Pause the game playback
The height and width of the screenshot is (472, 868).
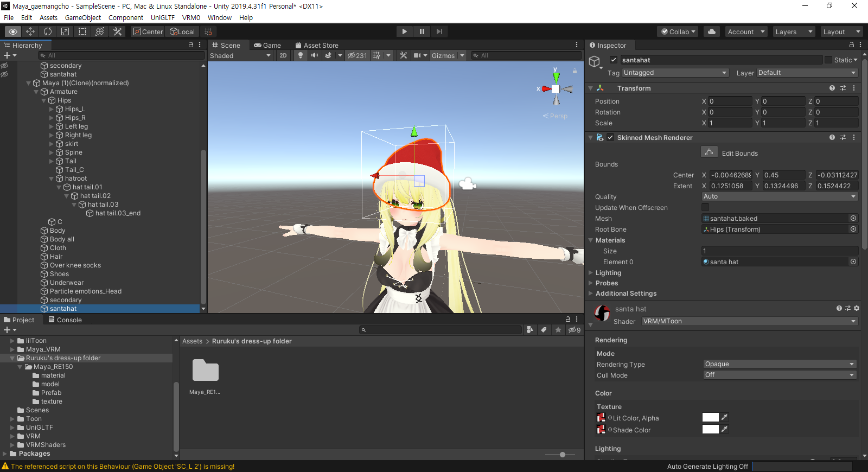click(x=422, y=31)
